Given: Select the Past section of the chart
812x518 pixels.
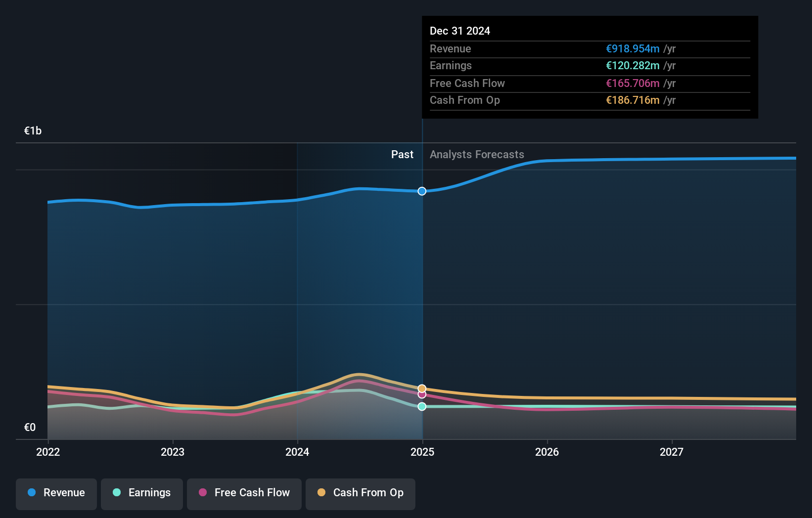Looking at the screenshot, I should pyautogui.click(x=402, y=154).
